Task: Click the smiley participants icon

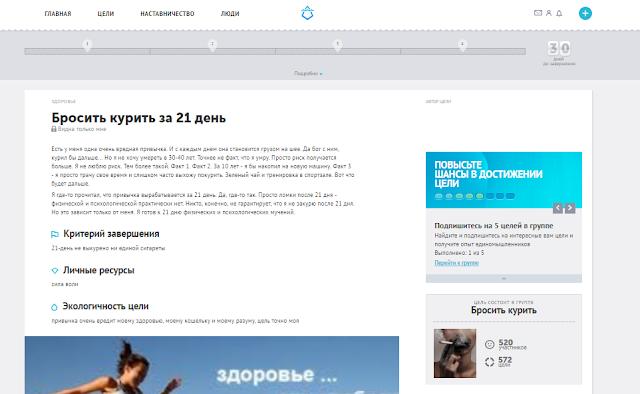Action: tap(489, 345)
